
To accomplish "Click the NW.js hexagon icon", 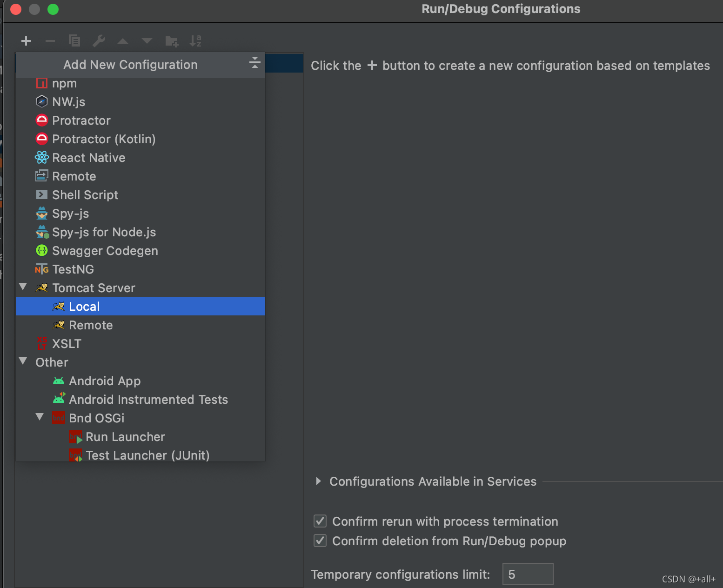I will (42, 101).
